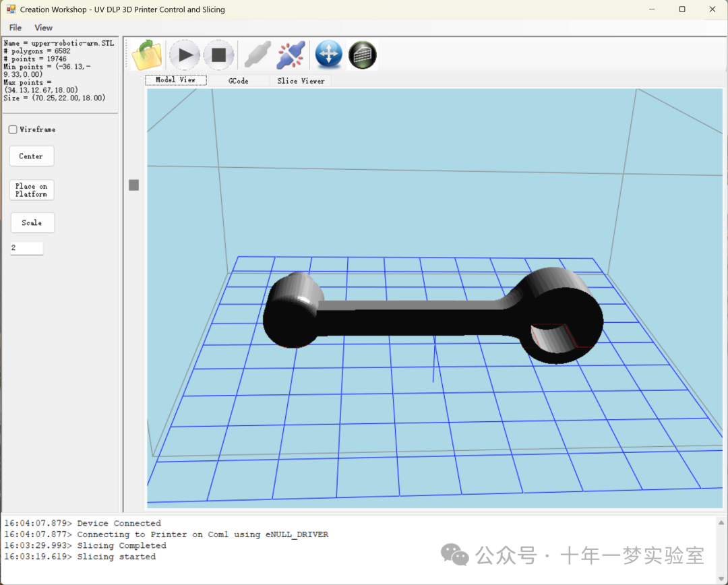This screenshot has height=585, width=728.
Task: Click 'Connecting to Printer on Com1' log line
Action: pyautogui.click(x=166, y=534)
